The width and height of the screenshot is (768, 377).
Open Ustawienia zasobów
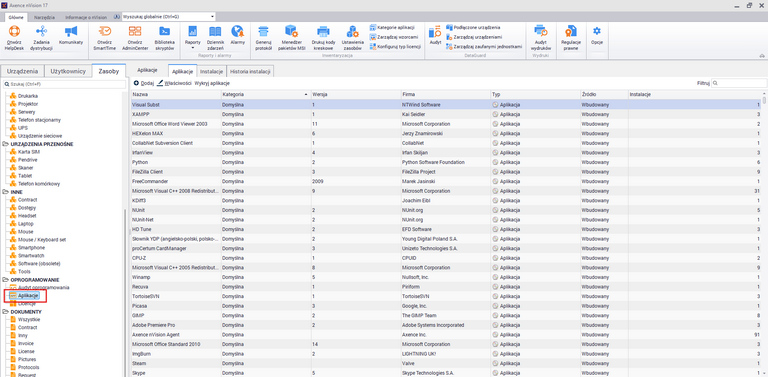[x=352, y=38]
